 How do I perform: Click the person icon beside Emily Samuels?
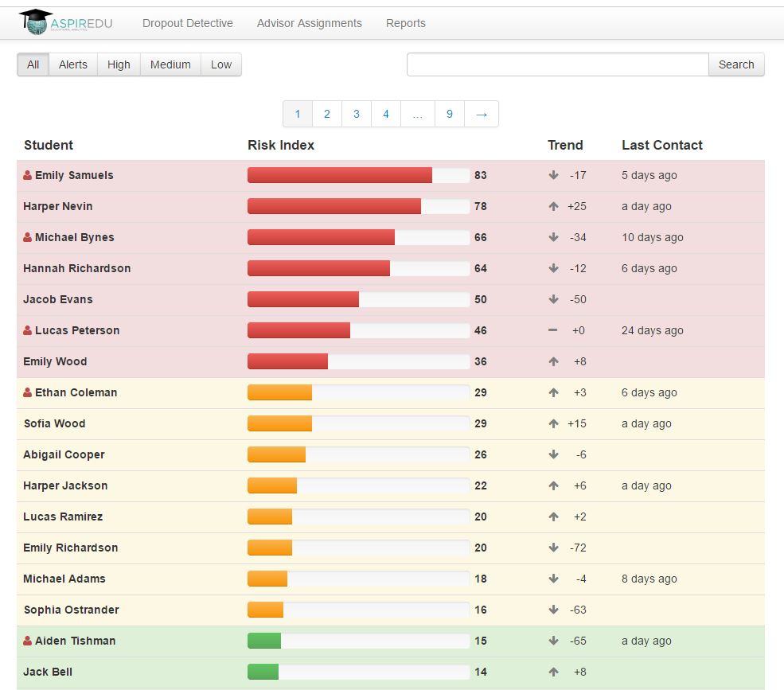[x=28, y=175]
